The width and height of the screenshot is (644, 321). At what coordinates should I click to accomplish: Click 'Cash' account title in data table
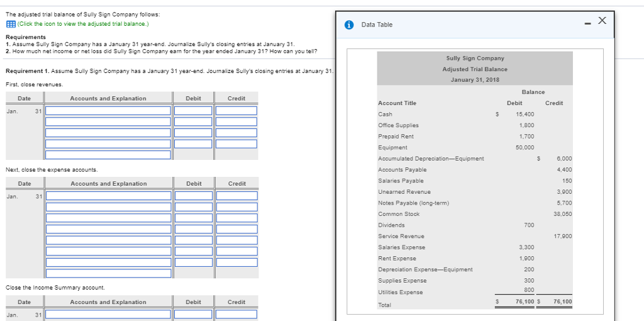coord(385,115)
